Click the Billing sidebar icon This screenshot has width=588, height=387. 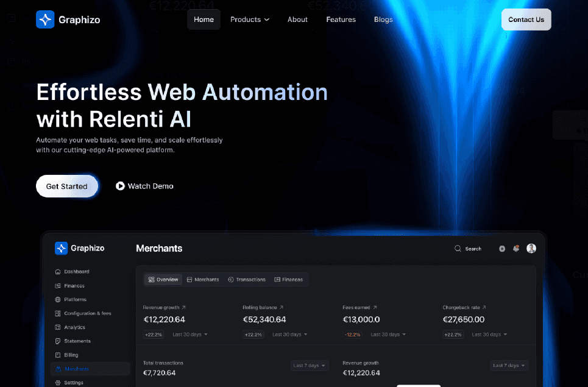(58, 355)
